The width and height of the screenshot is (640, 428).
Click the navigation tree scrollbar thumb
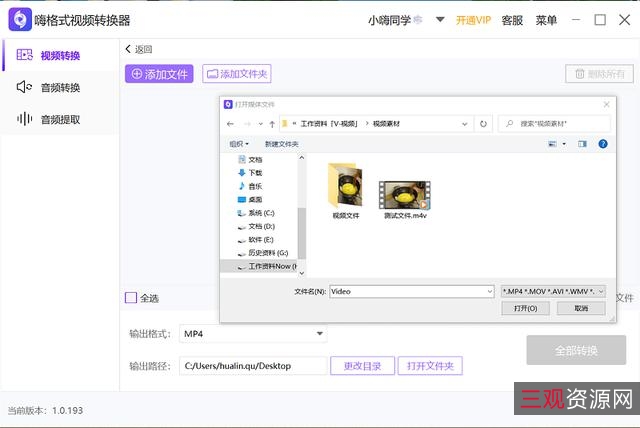(302, 233)
